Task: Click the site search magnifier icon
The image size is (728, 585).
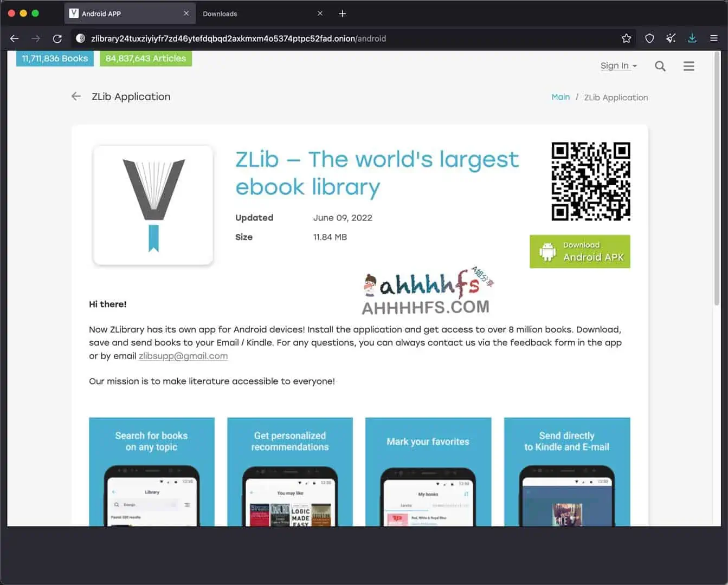Action: (660, 66)
